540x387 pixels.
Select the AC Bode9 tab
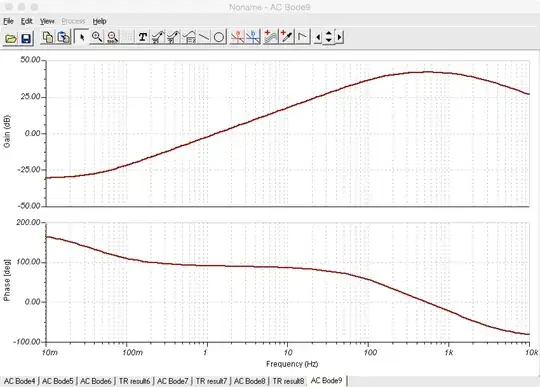[326, 380]
